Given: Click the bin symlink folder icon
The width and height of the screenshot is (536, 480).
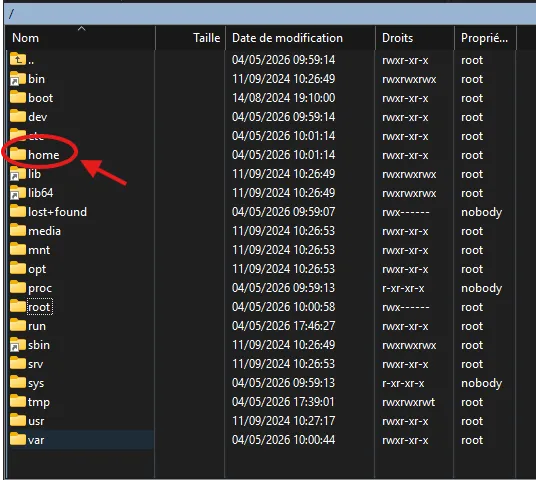Looking at the screenshot, I should 18,79.
